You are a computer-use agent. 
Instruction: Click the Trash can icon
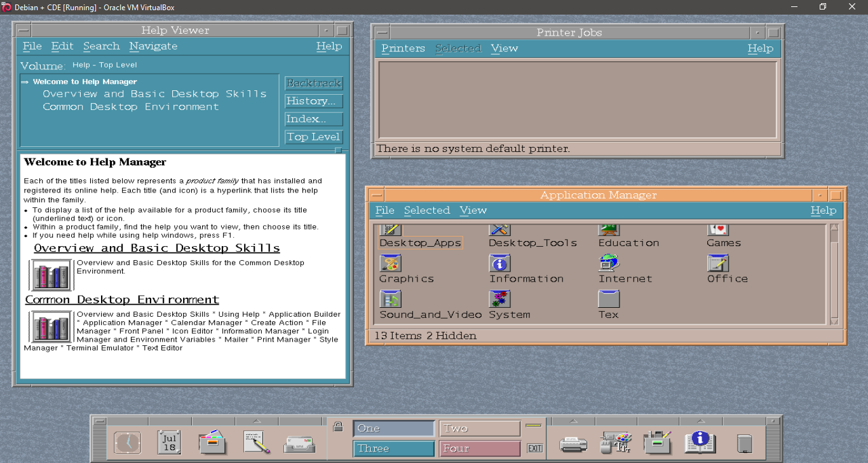(744, 443)
